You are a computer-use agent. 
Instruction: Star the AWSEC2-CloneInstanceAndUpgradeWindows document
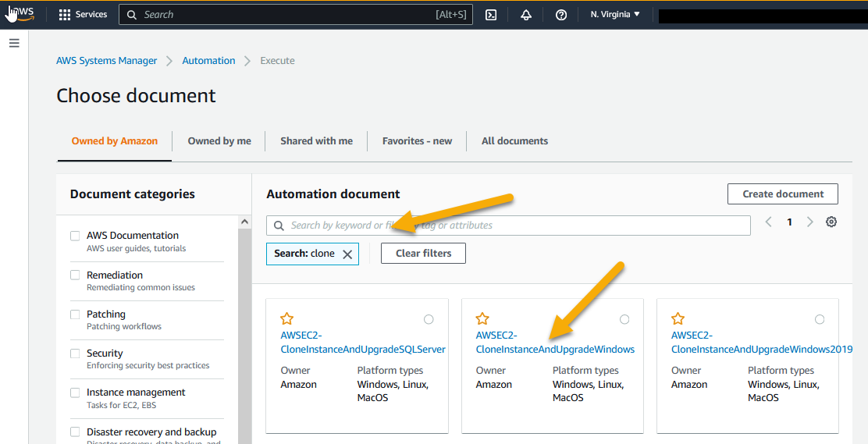pos(482,318)
